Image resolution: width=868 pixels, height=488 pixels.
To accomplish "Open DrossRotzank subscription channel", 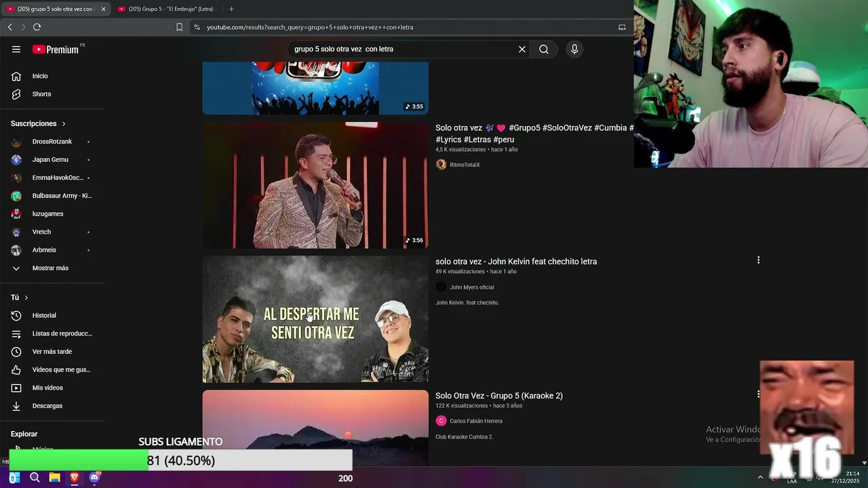I will [52, 142].
